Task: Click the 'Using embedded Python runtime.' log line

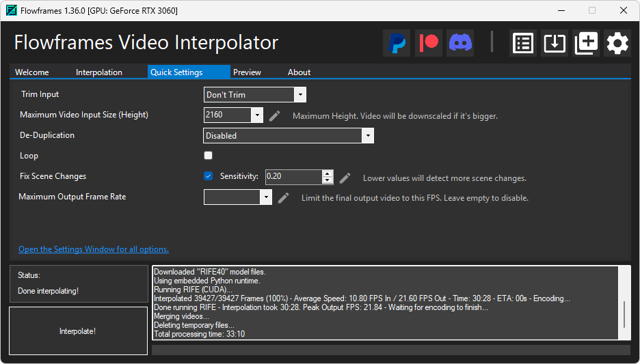Action: click(x=207, y=281)
